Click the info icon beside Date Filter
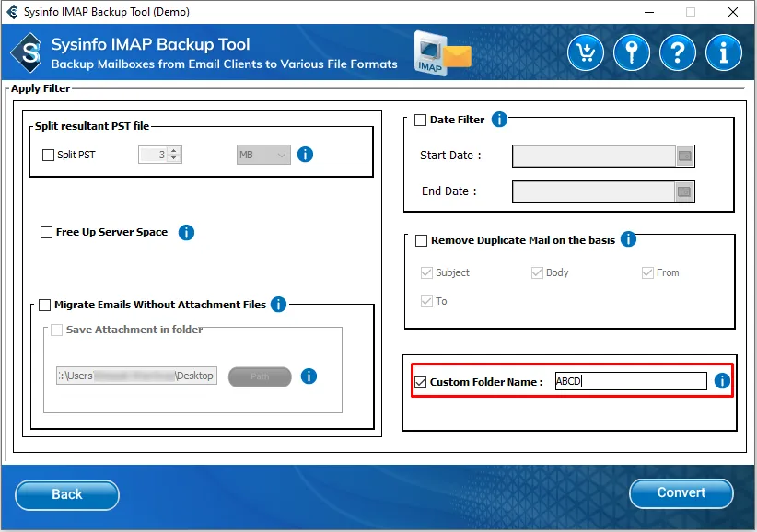Viewport: 757px width, 532px height. (499, 119)
